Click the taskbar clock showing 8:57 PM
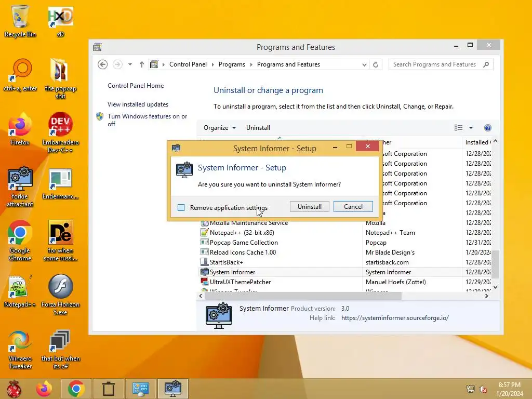532x399 pixels. (509, 389)
